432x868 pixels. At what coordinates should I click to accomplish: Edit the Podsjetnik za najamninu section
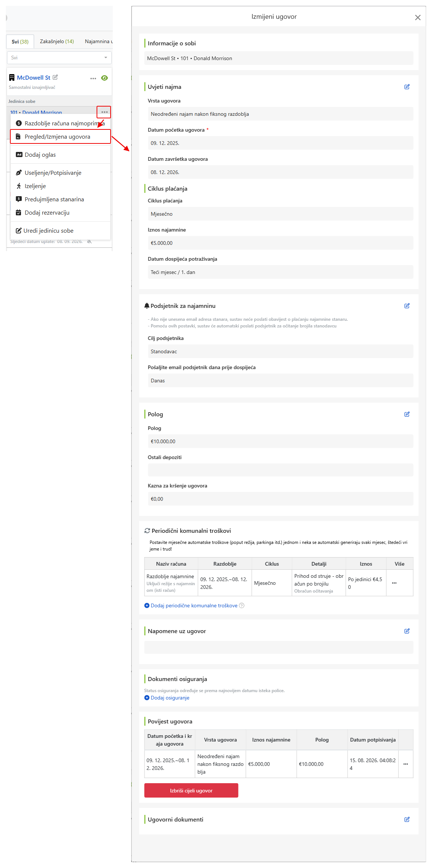point(407,306)
